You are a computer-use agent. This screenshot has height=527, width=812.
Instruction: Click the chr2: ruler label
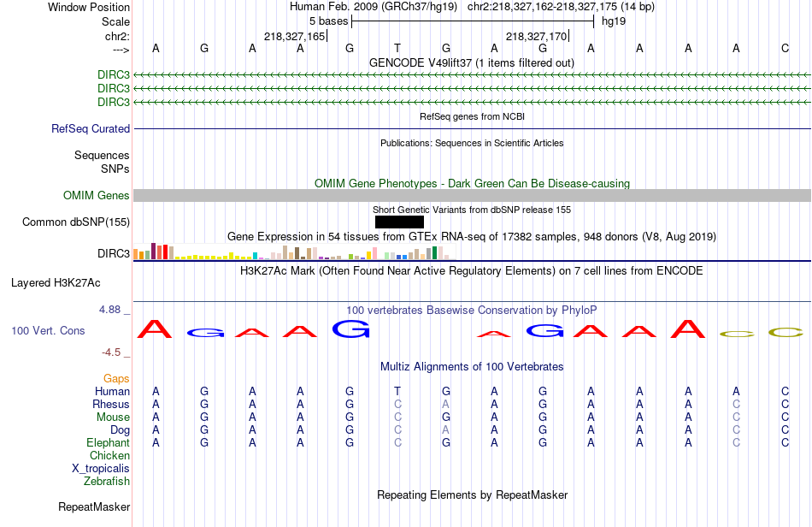pos(117,36)
